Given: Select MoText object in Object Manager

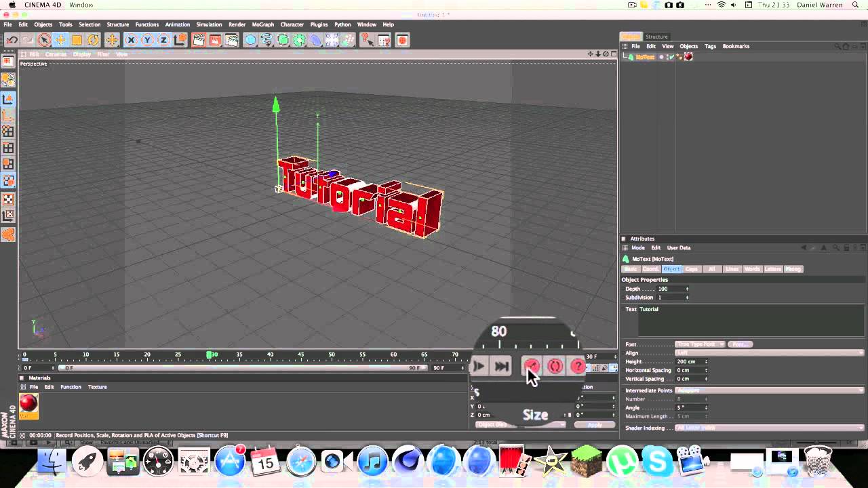Looking at the screenshot, I should point(645,57).
